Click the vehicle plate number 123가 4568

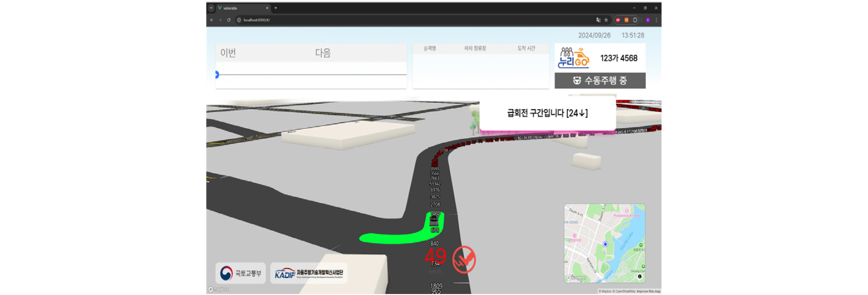pos(619,58)
